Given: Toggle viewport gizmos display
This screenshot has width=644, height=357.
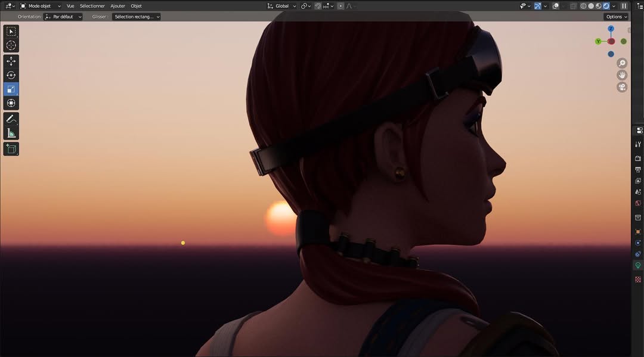Looking at the screenshot, I should point(537,6).
